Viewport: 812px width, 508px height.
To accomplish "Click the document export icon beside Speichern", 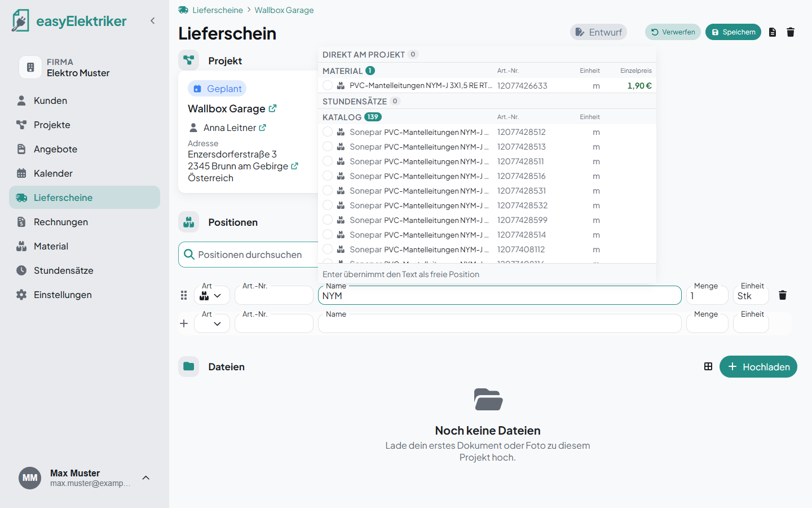I will (x=773, y=32).
